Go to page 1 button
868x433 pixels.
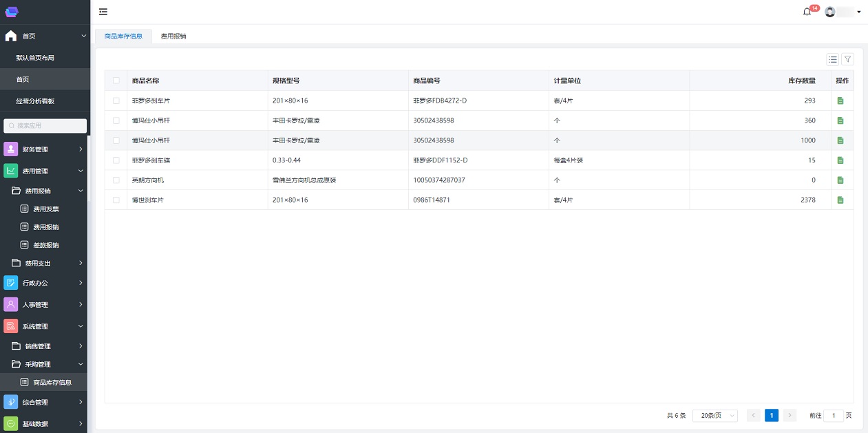pos(772,416)
